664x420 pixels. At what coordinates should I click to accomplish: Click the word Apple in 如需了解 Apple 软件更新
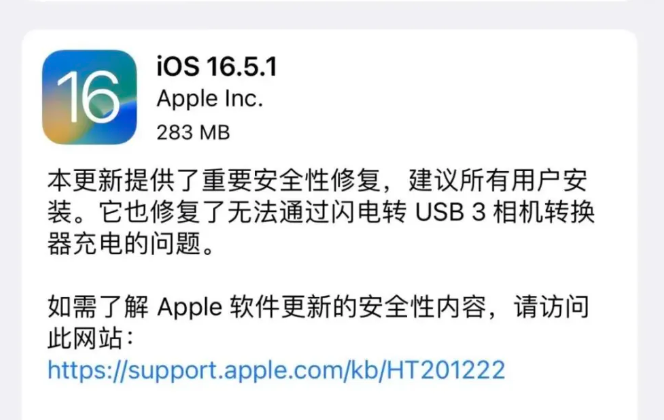tap(190, 307)
